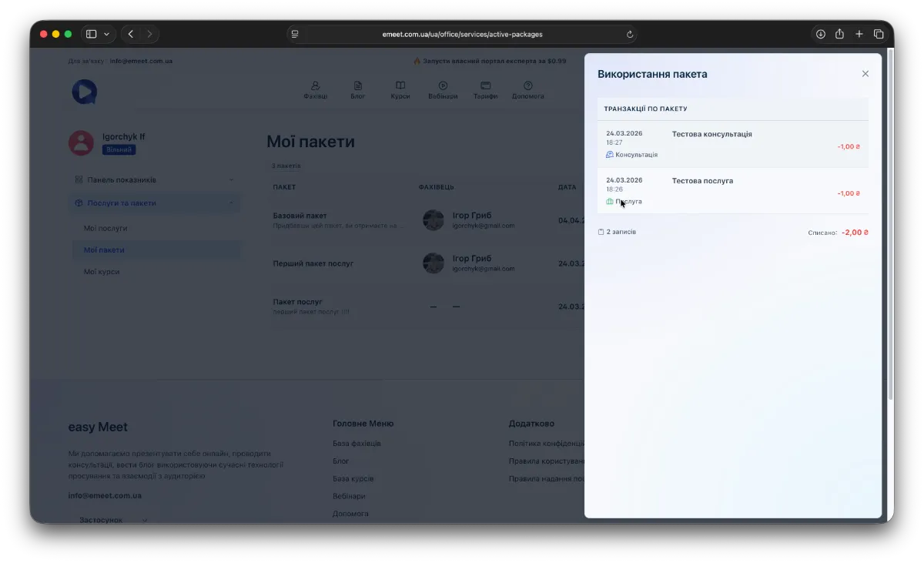Open the Тестова консультація transaction row
Image resolution: width=924 pixels, height=563 pixels.
[731, 144]
